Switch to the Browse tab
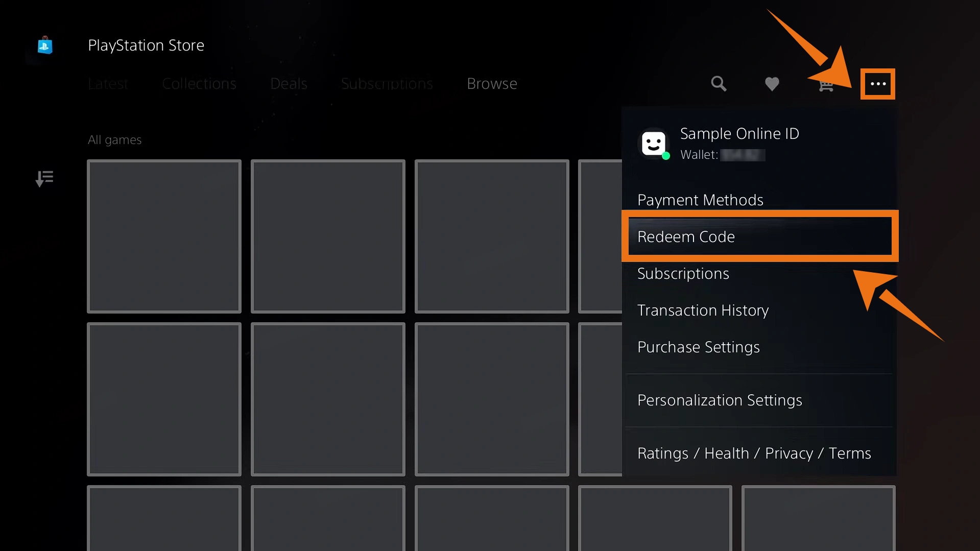This screenshot has height=551, width=980. click(492, 84)
